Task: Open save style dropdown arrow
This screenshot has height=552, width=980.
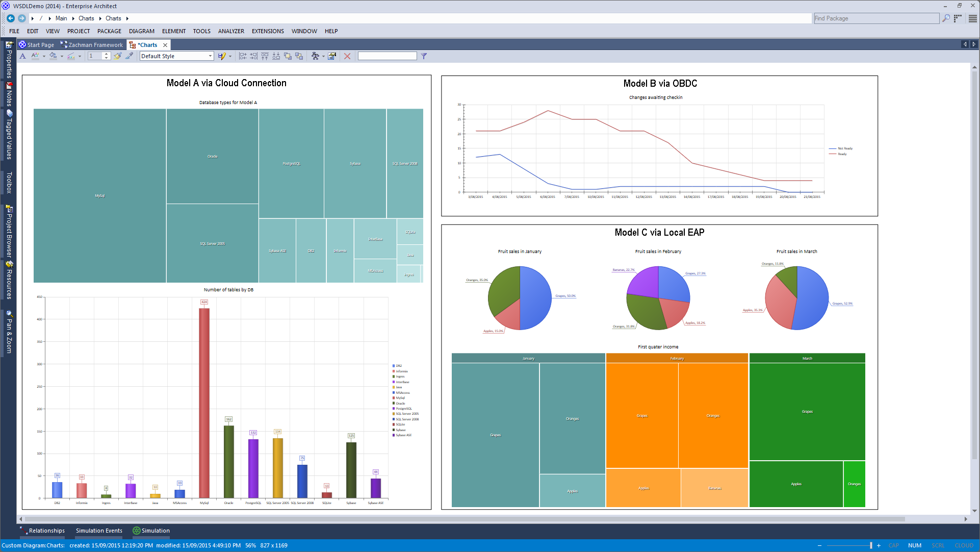Action: [230, 57]
